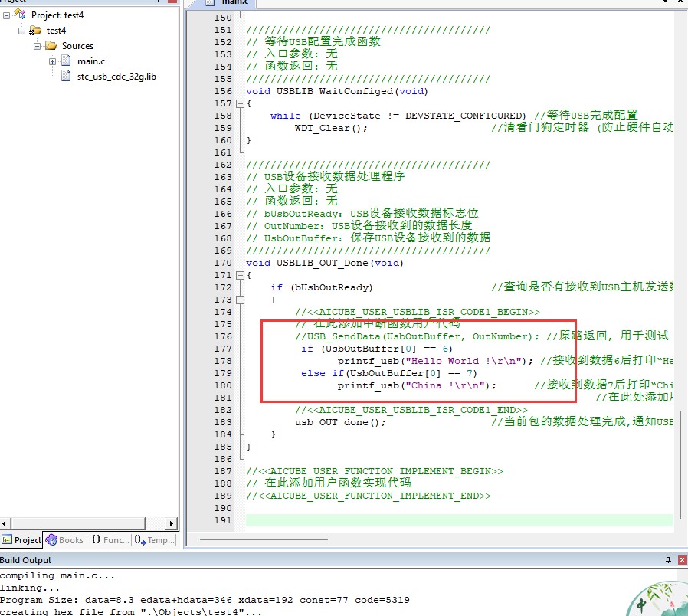Image resolution: width=688 pixels, height=616 pixels.
Task: Pin the Build Output panel
Action: tap(668, 560)
